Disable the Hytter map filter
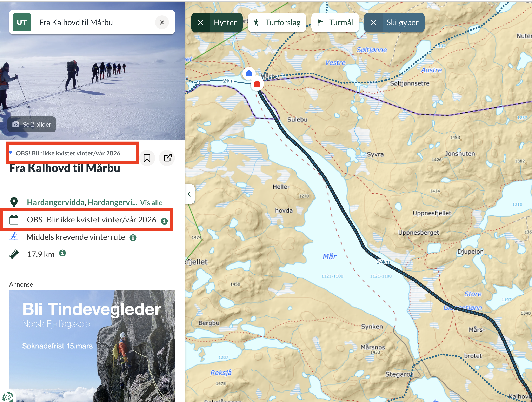 point(201,23)
